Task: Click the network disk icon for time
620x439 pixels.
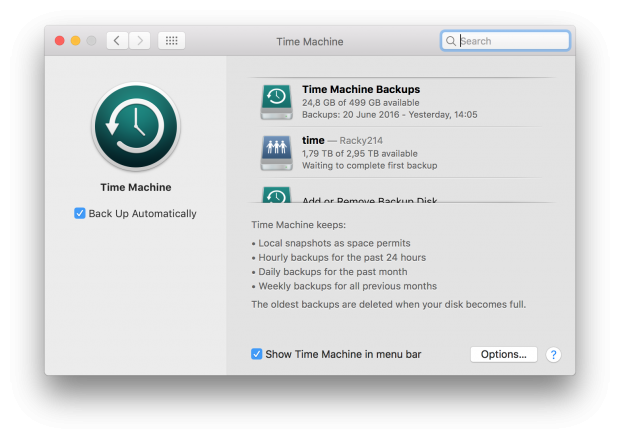Action: point(276,153)
